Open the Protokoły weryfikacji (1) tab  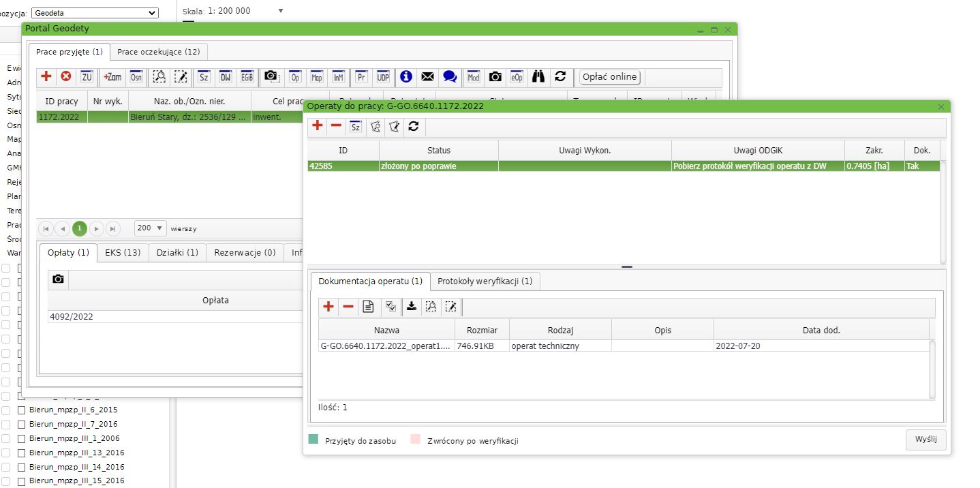pyautogui.click(x=485, y=281)
